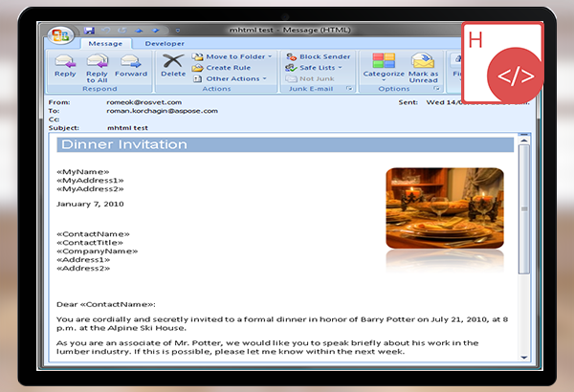Click the message body scroll-down arrow
Viewport: 574px width, 392px height.
[523, 356]
